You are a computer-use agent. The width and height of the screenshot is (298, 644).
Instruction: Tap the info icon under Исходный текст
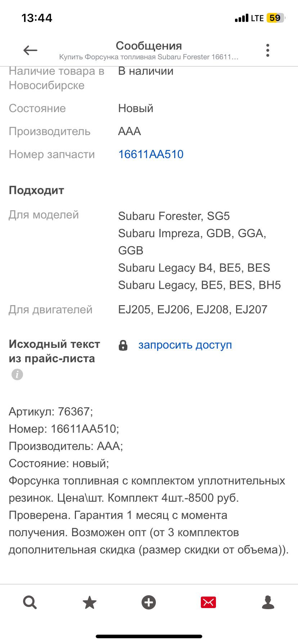point(17,374)
